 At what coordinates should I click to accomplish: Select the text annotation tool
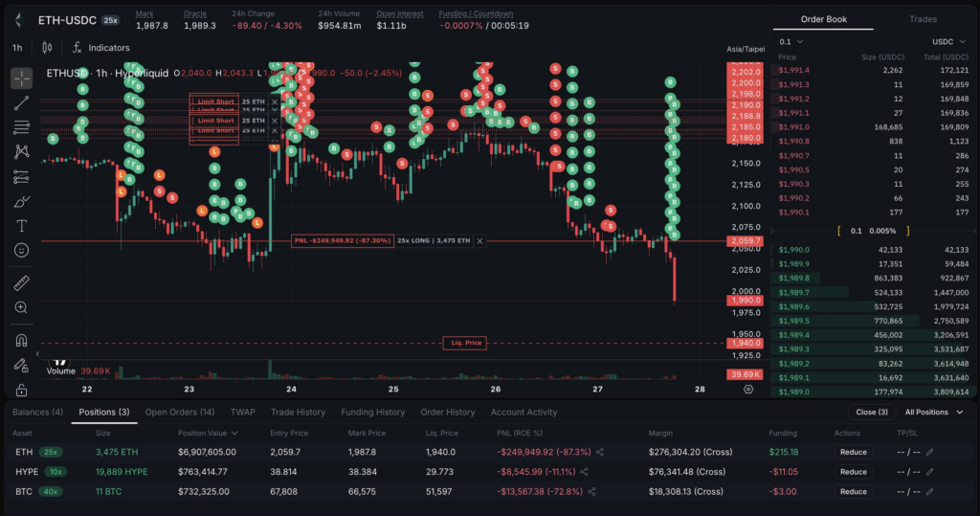coord(21,226)
